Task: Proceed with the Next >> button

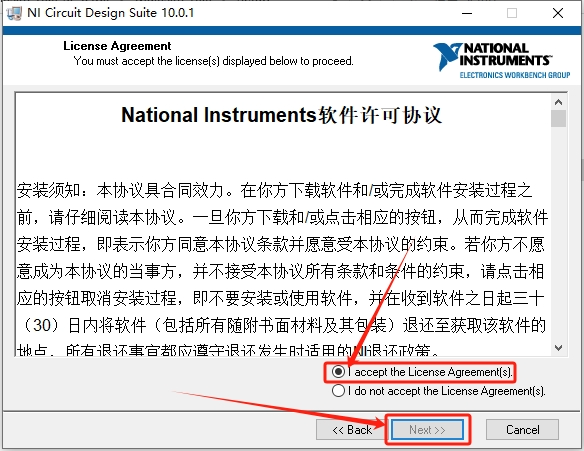Action: click(427, 430)
